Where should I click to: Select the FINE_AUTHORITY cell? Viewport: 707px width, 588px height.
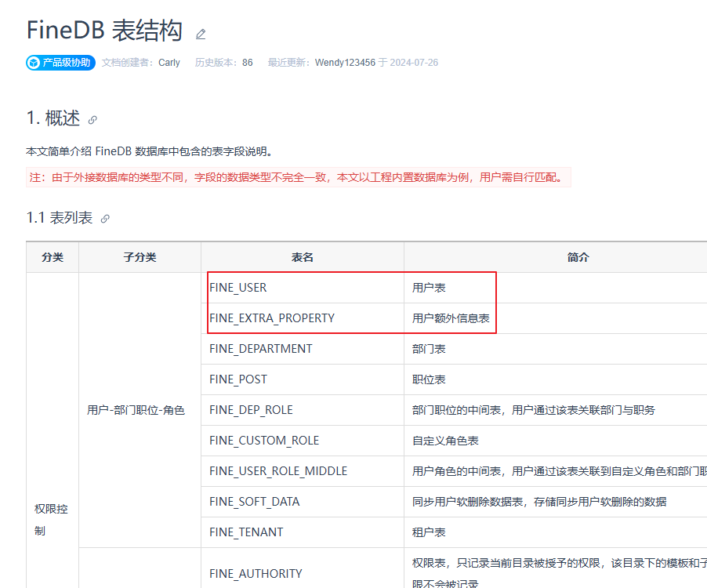click(302, 568)
